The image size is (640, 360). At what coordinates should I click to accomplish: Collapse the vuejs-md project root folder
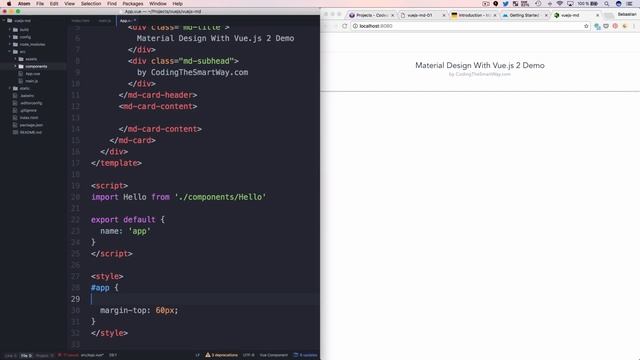[4, 20]
